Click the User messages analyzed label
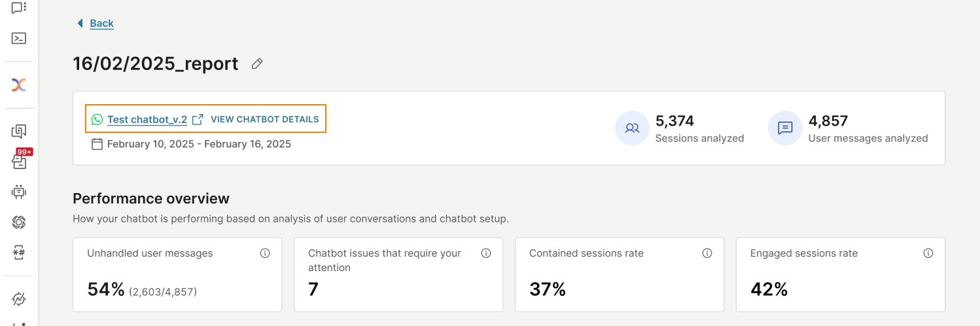Screen dimensions: 980x326 point(868,138)
